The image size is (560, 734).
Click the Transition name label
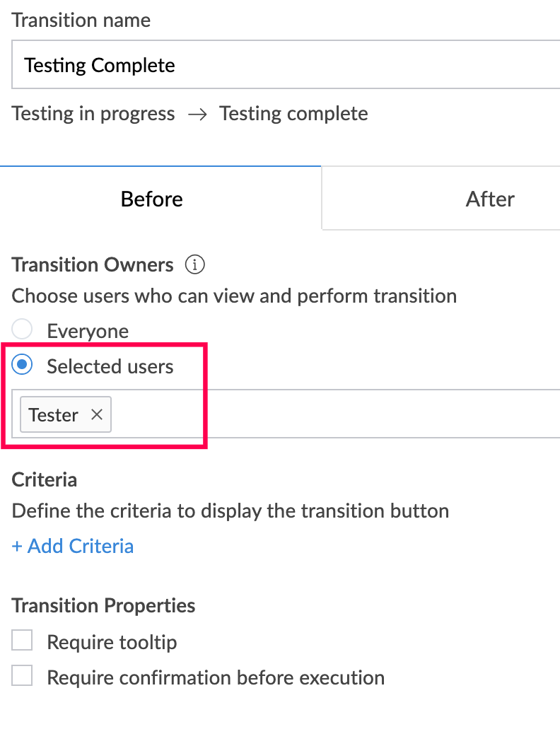click(x=81, y=20)
